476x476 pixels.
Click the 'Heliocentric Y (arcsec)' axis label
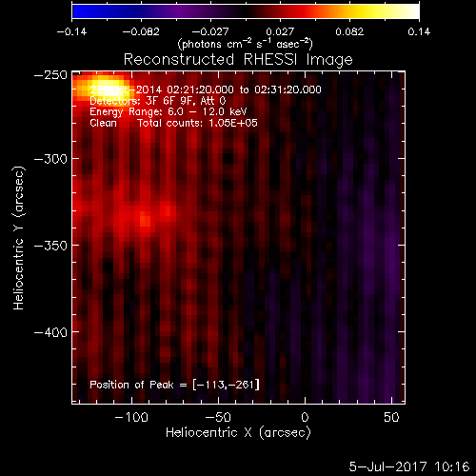click(18, 238)
